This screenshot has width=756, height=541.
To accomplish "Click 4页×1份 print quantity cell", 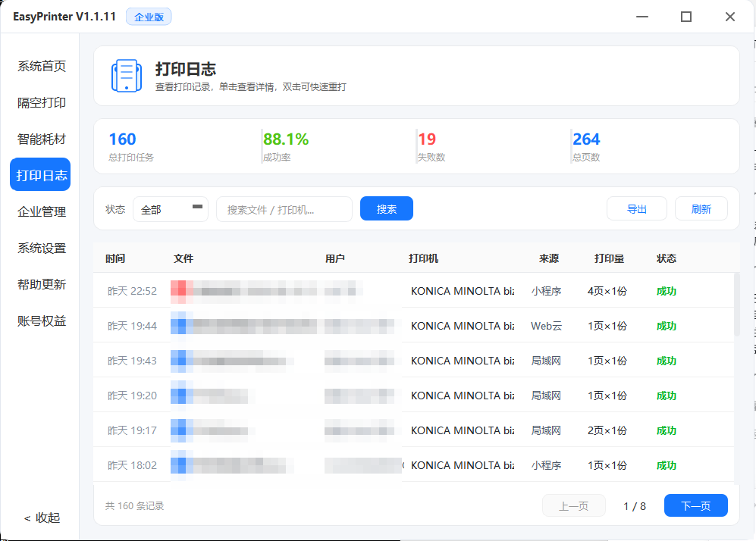I will 607,291.
